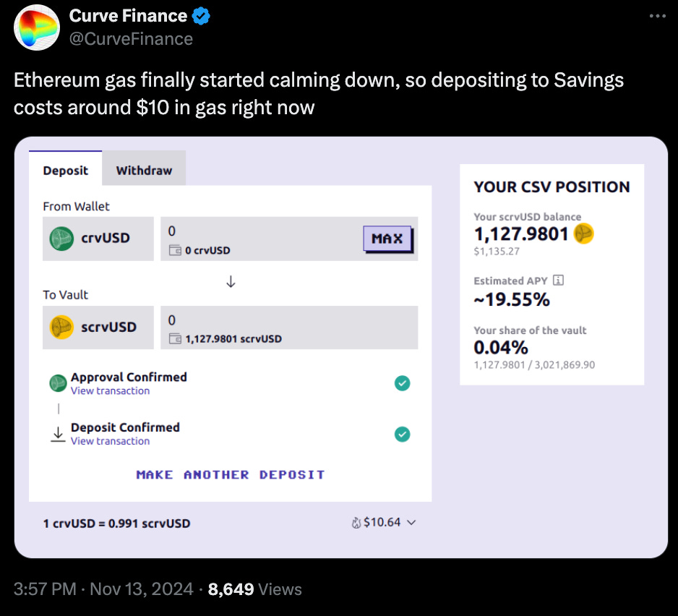The height and width of the screenshot is (616, 678).
Task: Click the green crvUSD token icon
Action: 61,239
